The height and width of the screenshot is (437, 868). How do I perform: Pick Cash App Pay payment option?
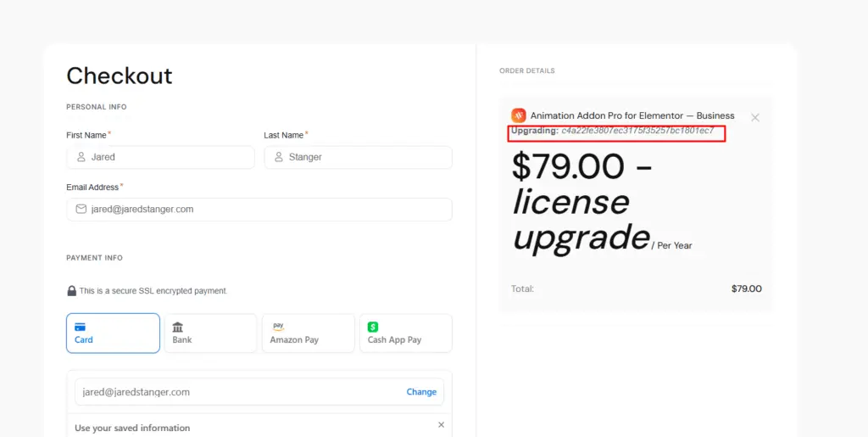click(405, 333)
